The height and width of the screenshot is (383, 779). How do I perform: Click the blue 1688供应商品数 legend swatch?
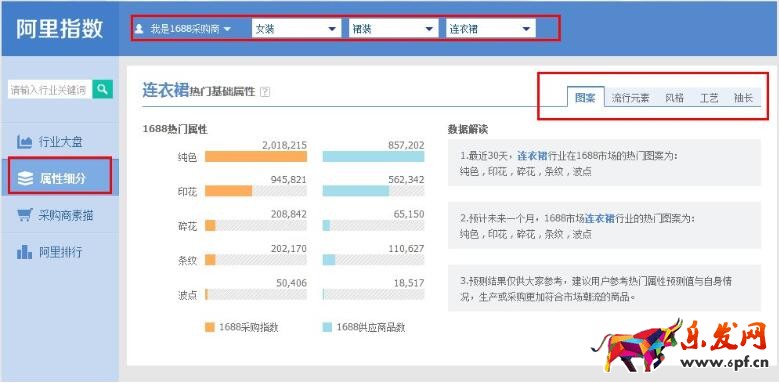coord(327,327)
